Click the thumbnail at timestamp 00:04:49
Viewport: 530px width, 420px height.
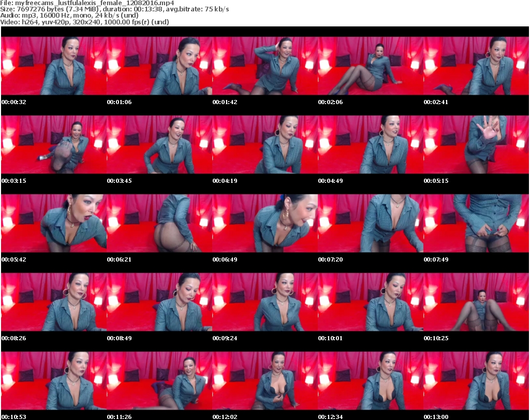pyautogui.click(x=371, y=144)
